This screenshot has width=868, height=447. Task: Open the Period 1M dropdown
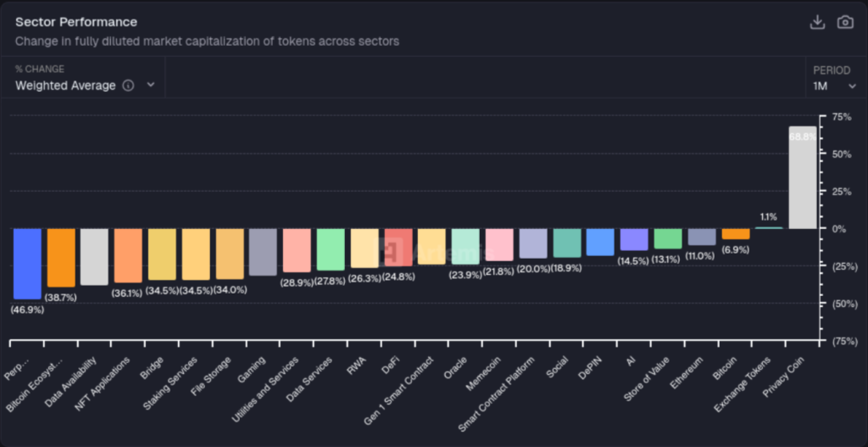(834, 86)
